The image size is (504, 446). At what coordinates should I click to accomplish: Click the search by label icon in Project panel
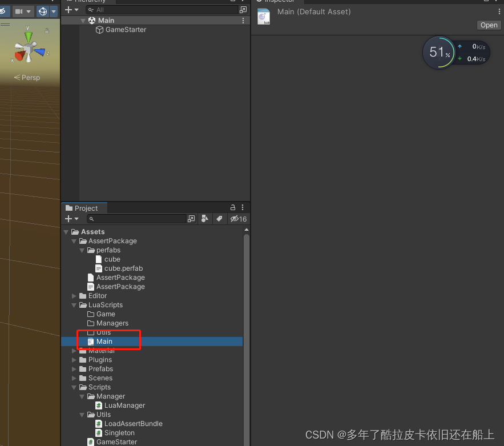pos(219,219)
